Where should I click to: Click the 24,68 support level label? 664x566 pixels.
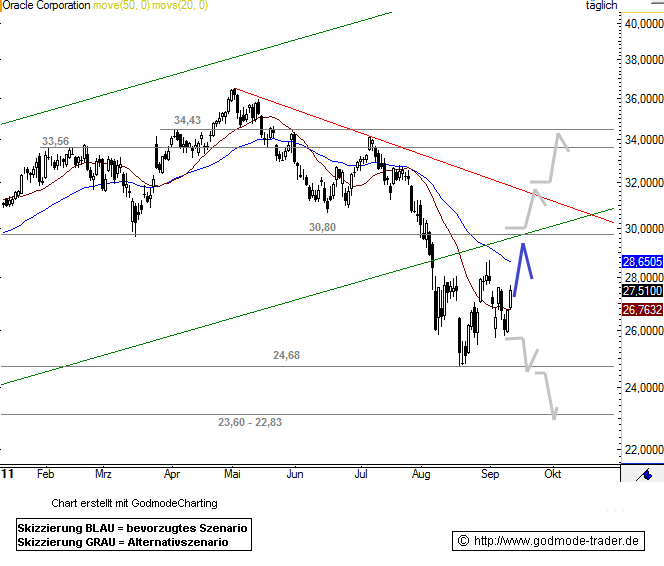286,355
